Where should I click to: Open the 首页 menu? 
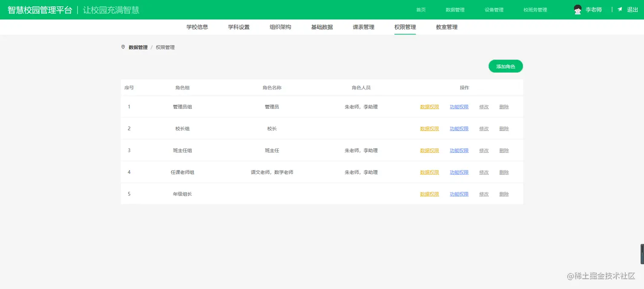[421, 10]
